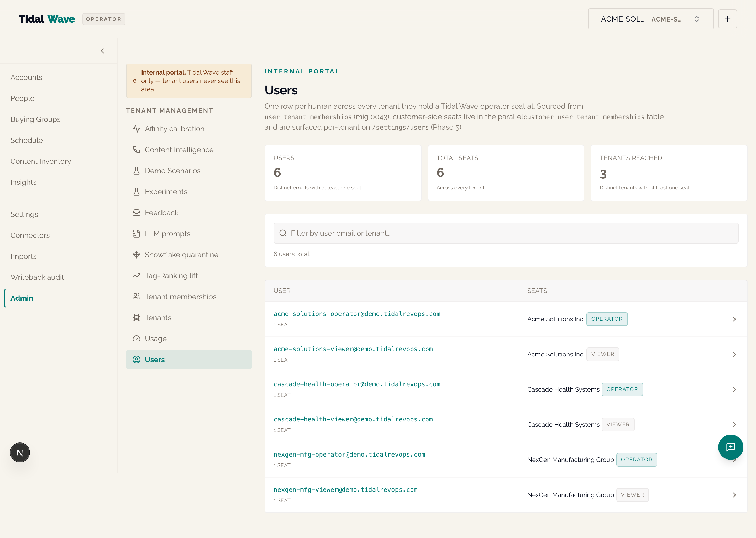Expand the cascade-health-viewer row chevron
The width and height of the screenshot is (756, 538).
(734, 424)
